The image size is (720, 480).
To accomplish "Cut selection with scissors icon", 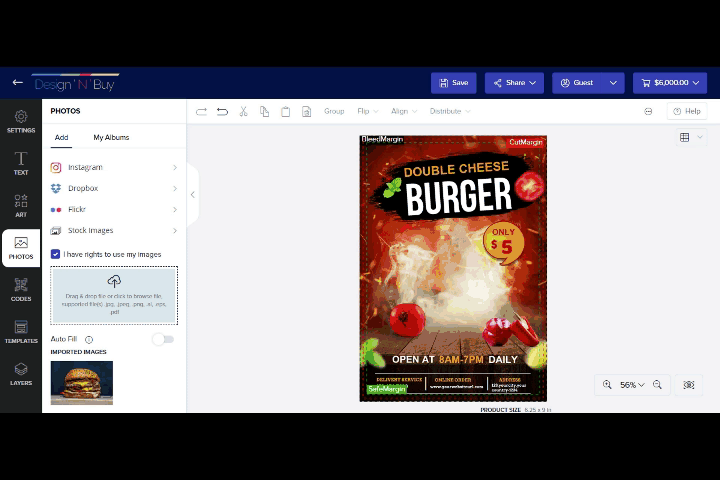I will [243, 111].
